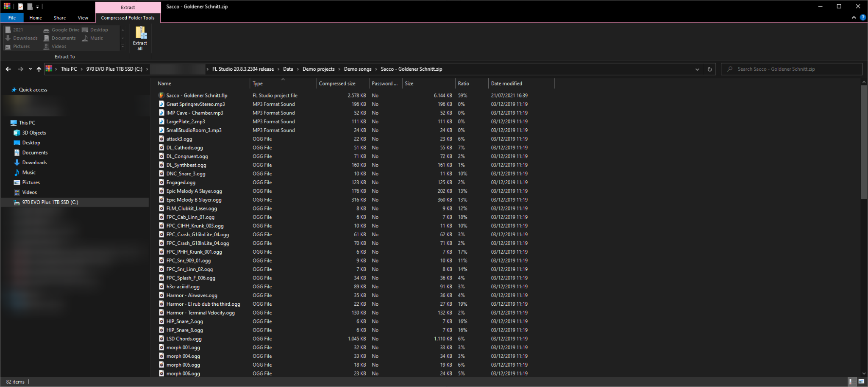Viewport: 868px width, 387px height.
Task: Switch to the Home ribbon tab
Action: coord(36,18)
